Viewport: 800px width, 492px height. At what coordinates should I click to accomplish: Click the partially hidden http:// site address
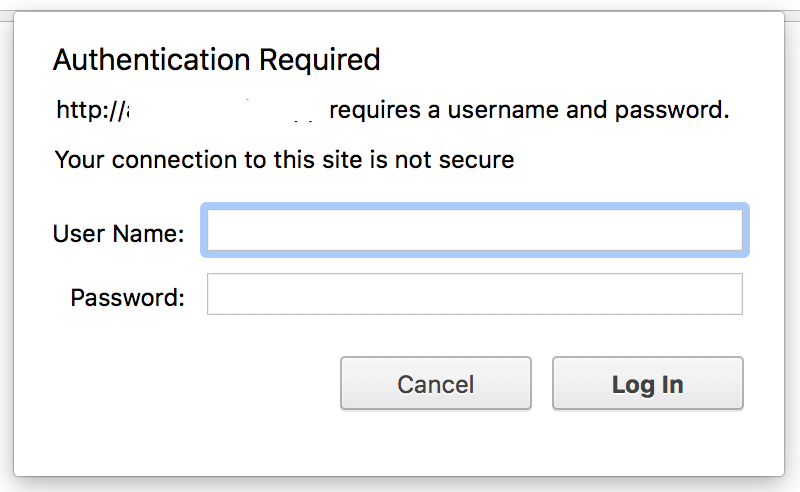pos(92,110)
